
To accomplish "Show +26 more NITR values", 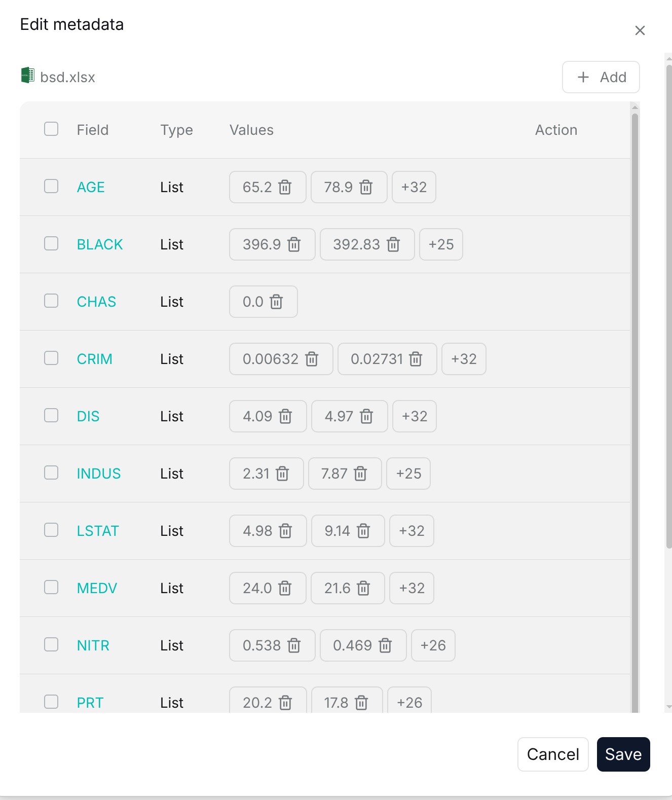I will point(433,645).
